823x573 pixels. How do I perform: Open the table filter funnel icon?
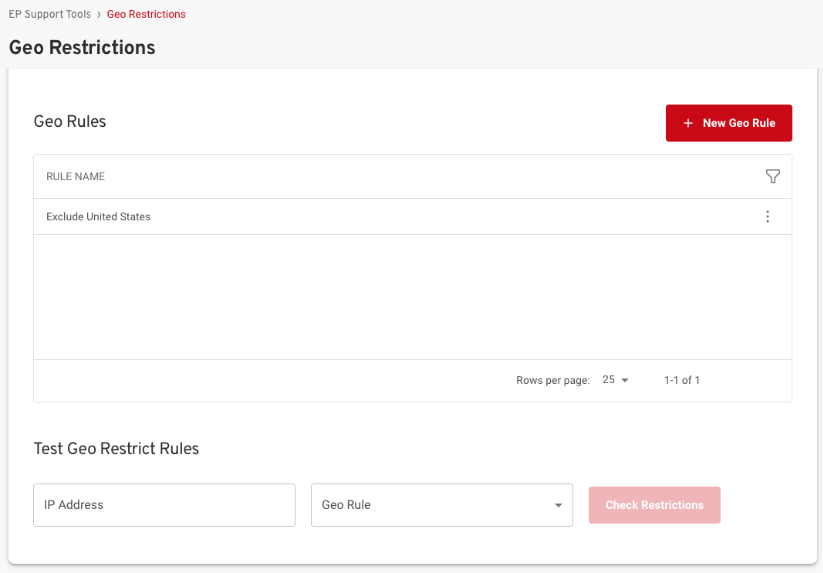[772, 177]
